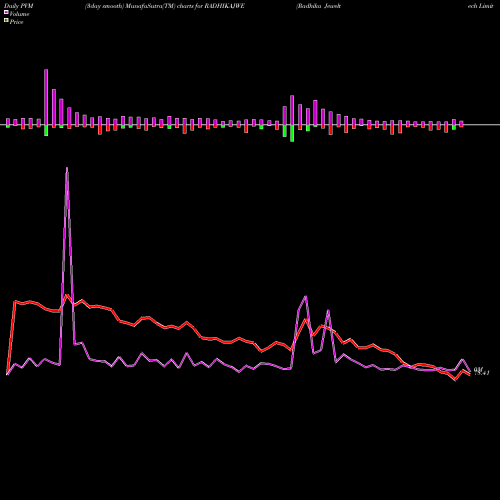Select the Price legend label
Viewport: 500px width, 500px height.
tap(16, 22)
